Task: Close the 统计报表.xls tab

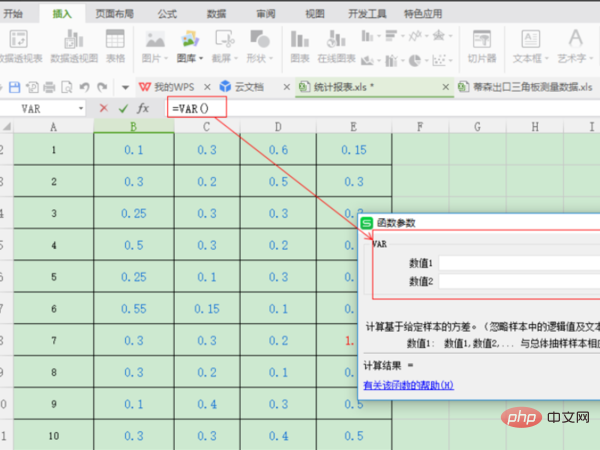Action: [x=445, y=87]
